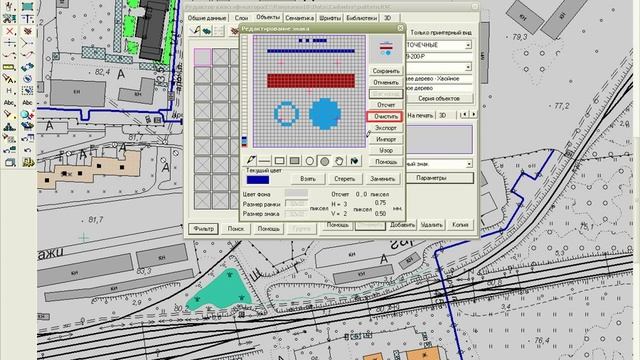640x360 pixels.
Task: Click the Сохранить button
Action: [386, 71]
